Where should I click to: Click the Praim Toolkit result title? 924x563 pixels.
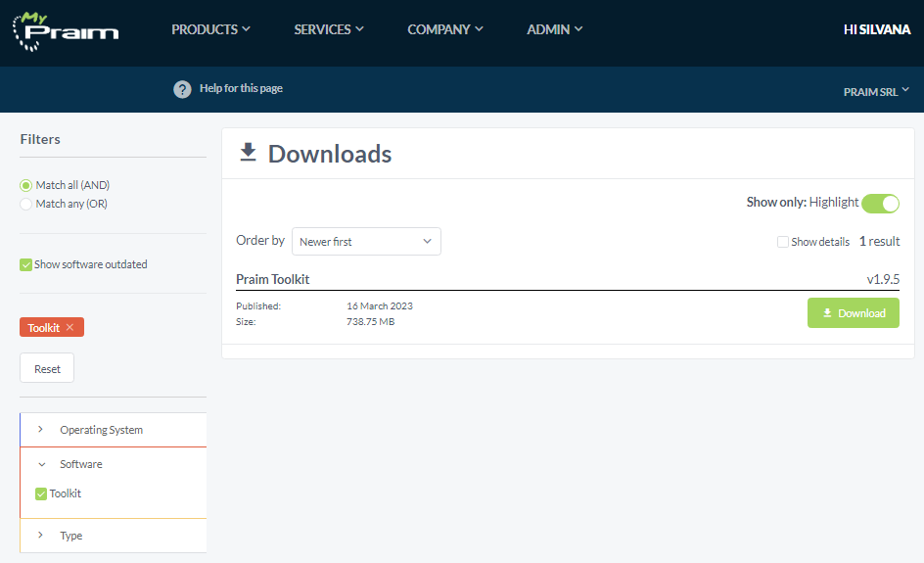click(x=272, y=279)
